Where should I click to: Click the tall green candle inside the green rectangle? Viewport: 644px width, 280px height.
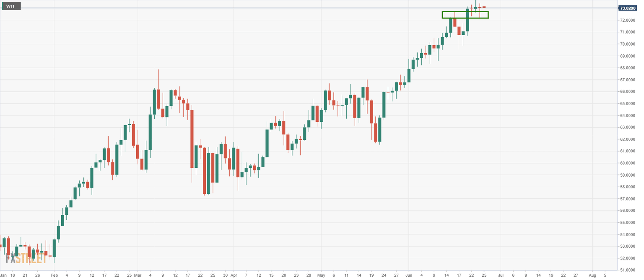pos(467,20)
